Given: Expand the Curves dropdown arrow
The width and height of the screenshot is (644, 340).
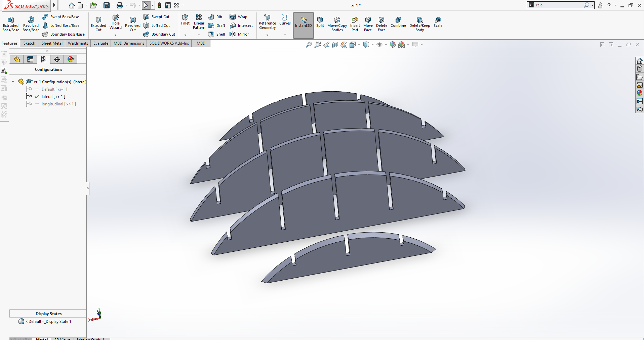Looking at the screenshot, I should point(285,35).
